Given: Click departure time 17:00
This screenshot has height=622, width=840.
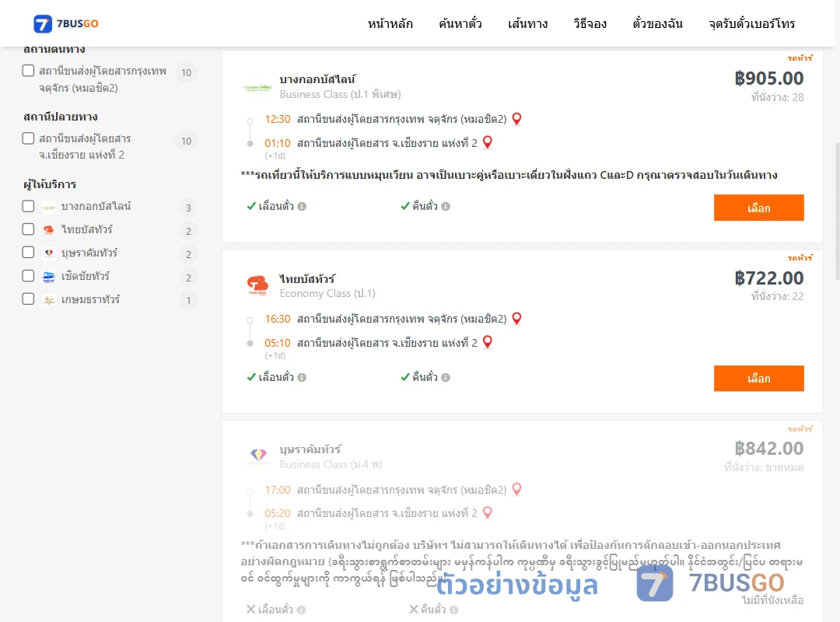Looking at the screenshot, I should pyautogui.click(x=278, y=490).
